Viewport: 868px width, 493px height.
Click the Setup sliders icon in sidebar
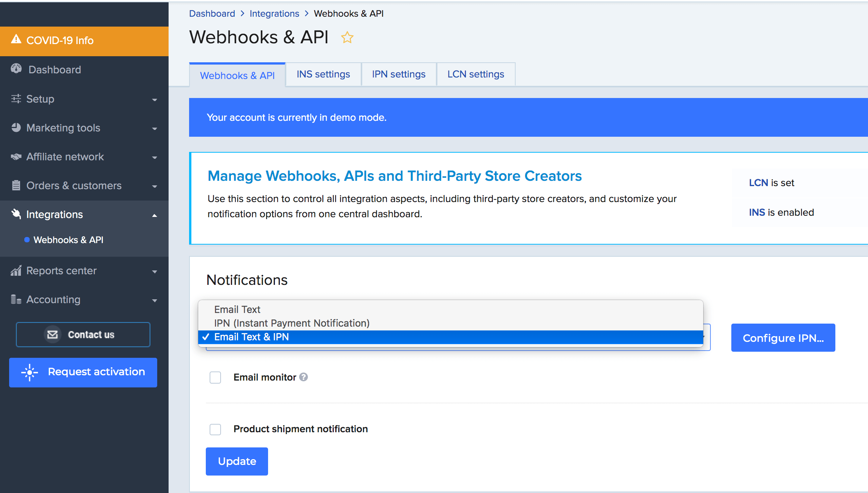16,99
